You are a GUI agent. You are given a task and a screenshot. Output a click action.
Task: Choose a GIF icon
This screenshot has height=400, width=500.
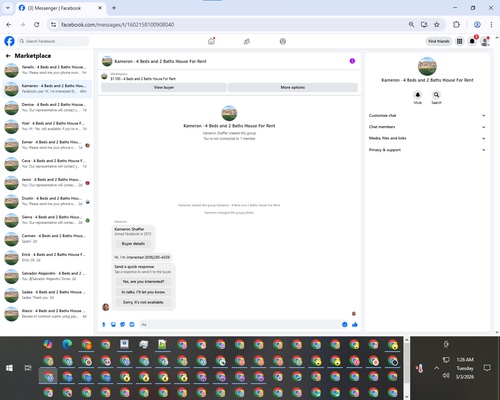(x=132, y=324)
